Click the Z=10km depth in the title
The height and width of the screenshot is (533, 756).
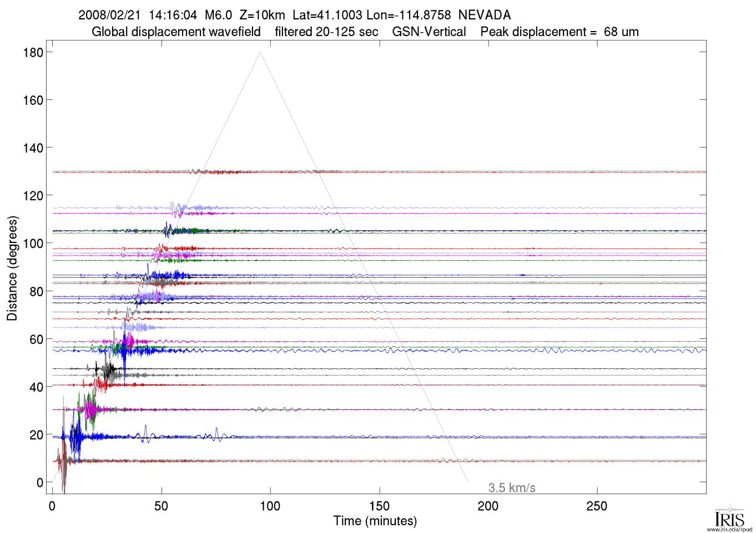click(262, 15)
